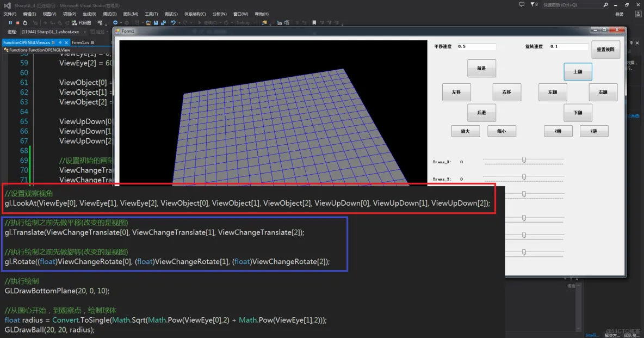Image resolution: width=644 pixels, height=338 pixels.
Task: Close the FunctionOPENGLView.cs tab
Action: 66,42
